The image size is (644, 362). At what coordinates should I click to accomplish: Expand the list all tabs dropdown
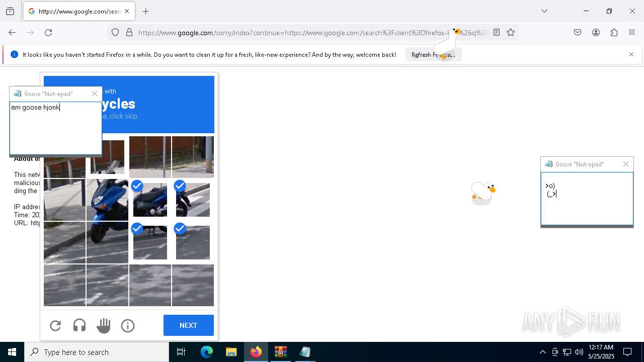[x=544, y=11]
